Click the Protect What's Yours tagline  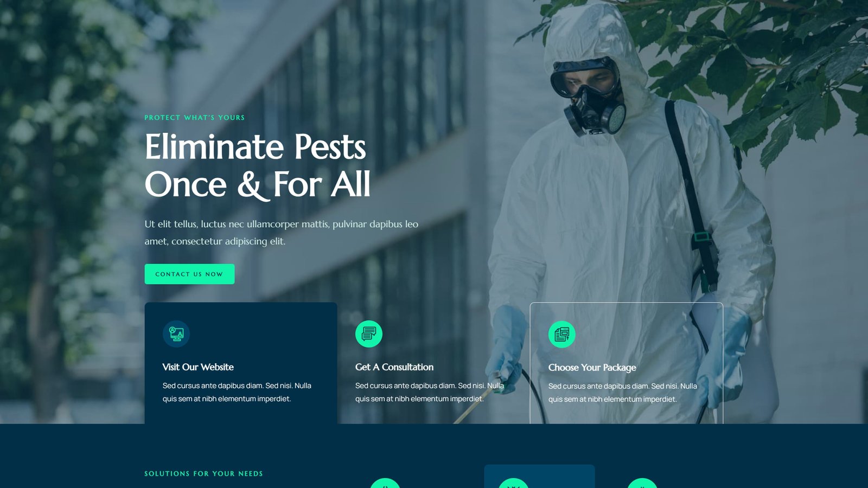coord(194,118)
